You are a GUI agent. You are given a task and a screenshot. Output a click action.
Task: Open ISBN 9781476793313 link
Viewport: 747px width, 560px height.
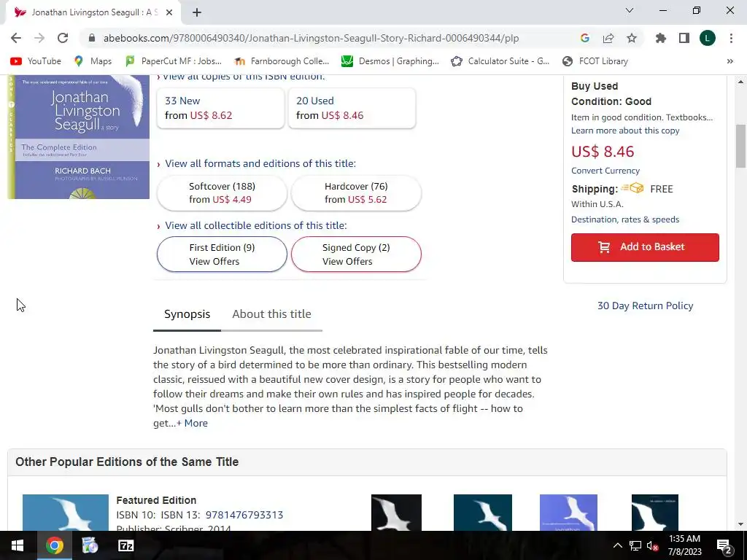click(244, 515)
